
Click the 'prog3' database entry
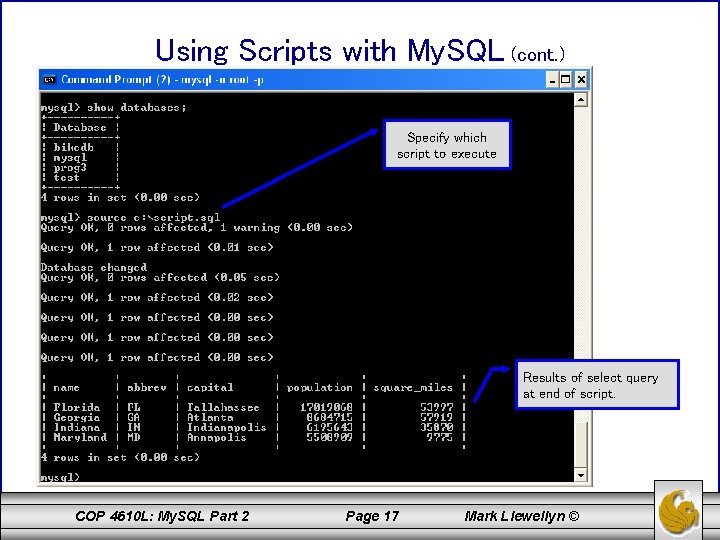(70, 168)
